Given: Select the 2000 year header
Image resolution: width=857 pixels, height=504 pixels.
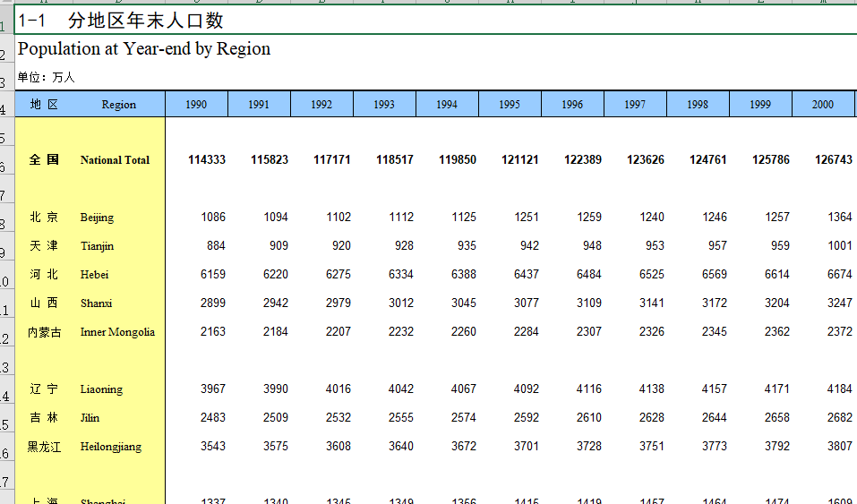Looking at the screenshot, I should [823, 105].
